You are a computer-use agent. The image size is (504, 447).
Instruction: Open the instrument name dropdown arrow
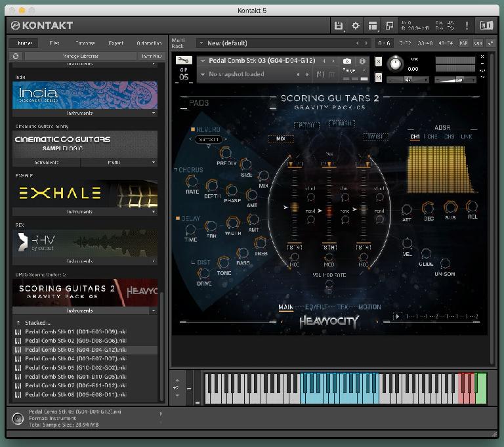(x=203, y=61)
